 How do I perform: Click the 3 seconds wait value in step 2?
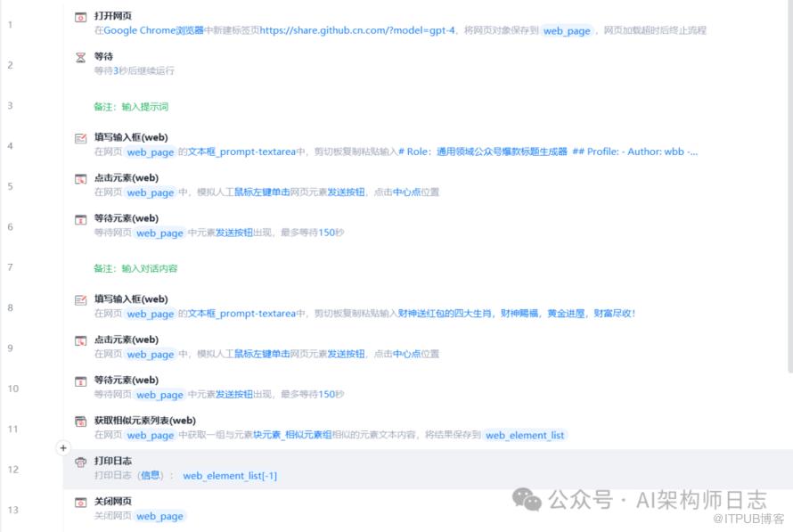click(116, 70)
